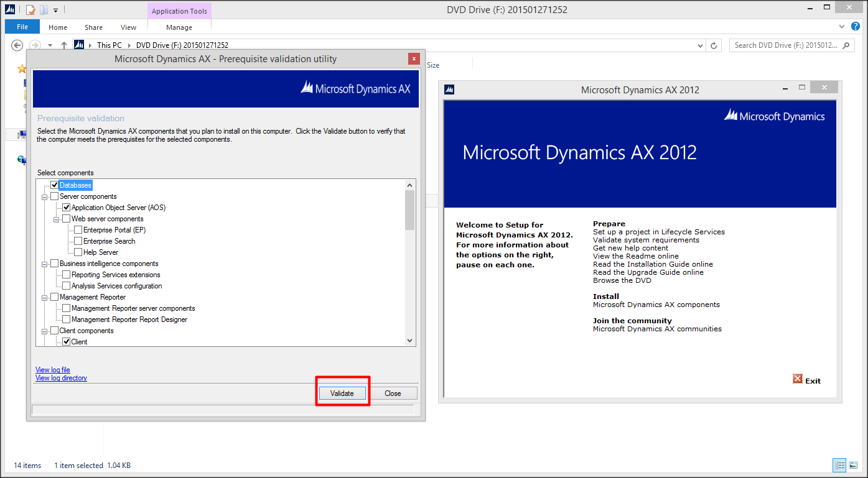868x478 pixels.
Task: Click the component list scrollbar down arrow
Action: (x=409, y=341)
